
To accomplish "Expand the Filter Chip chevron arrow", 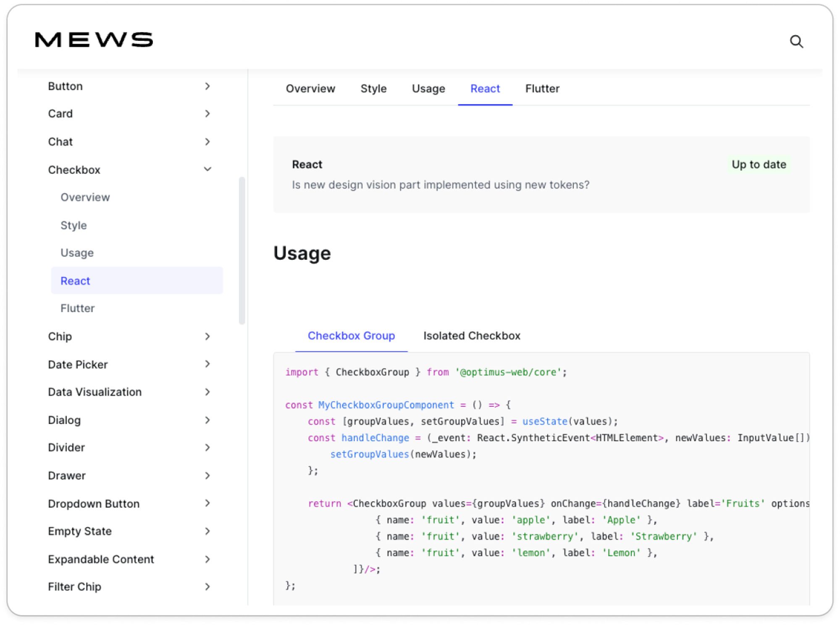I will 207,587.
